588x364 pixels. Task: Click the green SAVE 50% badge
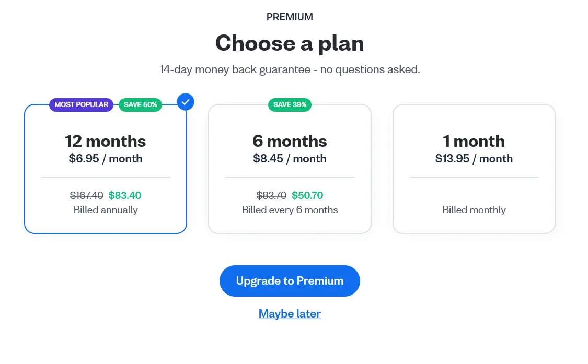(140, 104)
